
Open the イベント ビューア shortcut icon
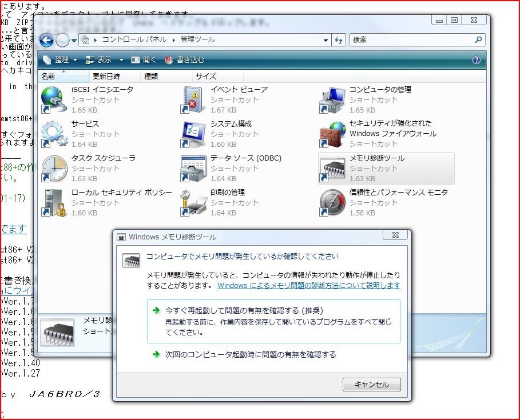(x=192, y=99)
